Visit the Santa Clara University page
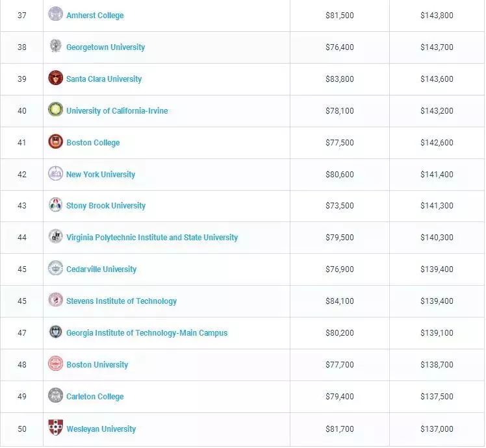 (104, 79)
